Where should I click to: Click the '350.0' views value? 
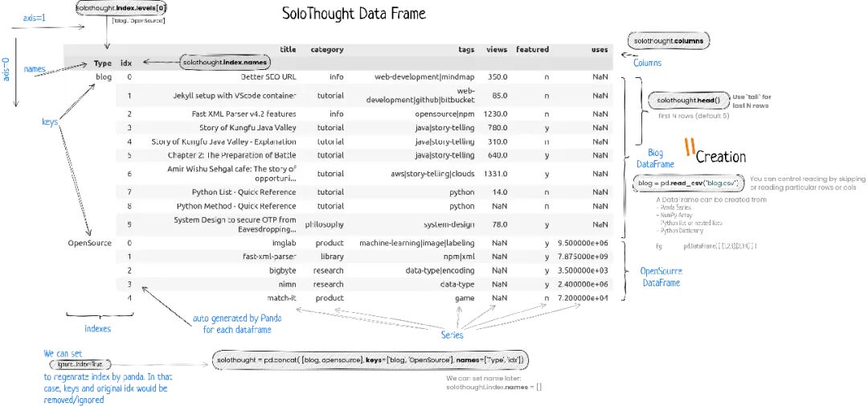tap(497, 77)
